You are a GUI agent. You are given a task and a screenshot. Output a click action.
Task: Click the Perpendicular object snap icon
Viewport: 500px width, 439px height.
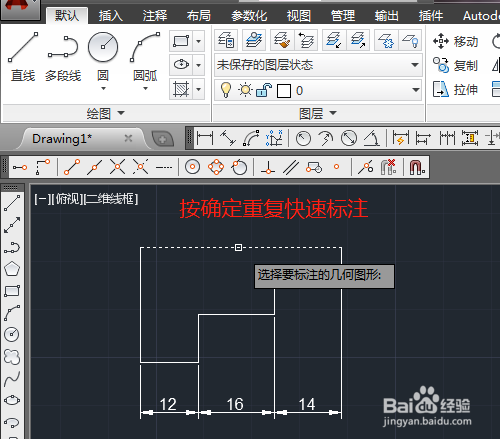(268, 167)
